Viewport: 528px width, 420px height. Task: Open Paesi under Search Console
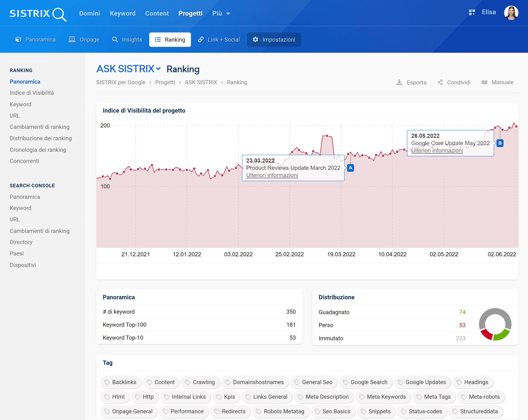(x=17, y=254)
